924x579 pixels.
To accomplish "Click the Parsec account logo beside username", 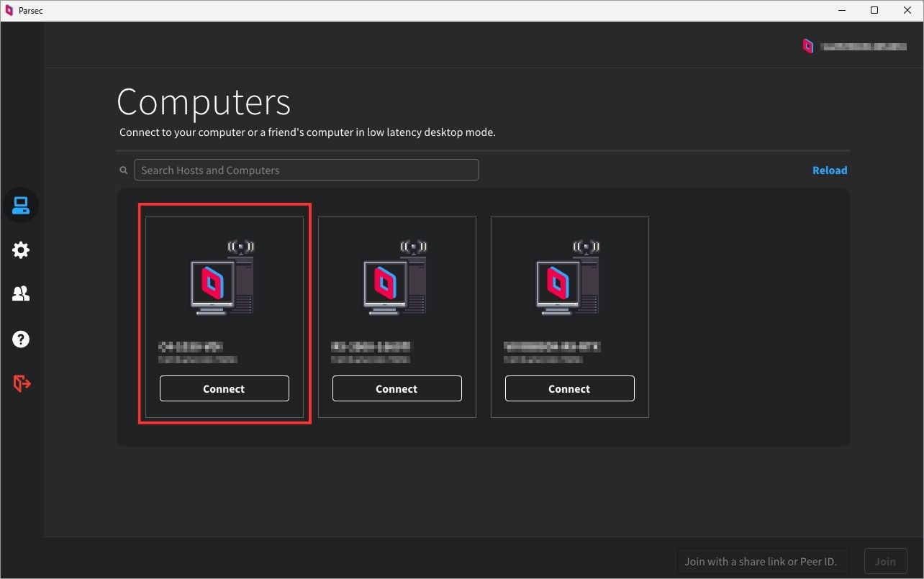I will pyautogui.click(x=808, y=46).
